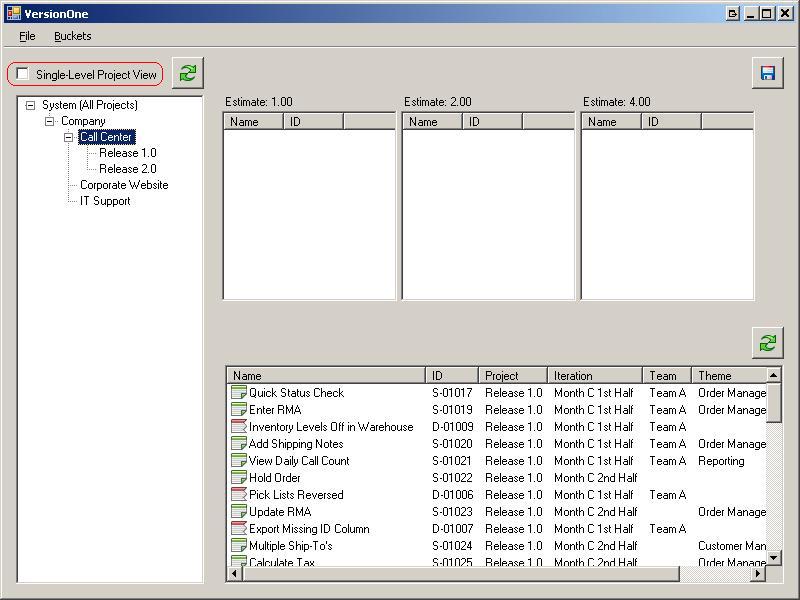Click ID cell S-01022
This screenshot has height=600, width=800.
point(452,478)
